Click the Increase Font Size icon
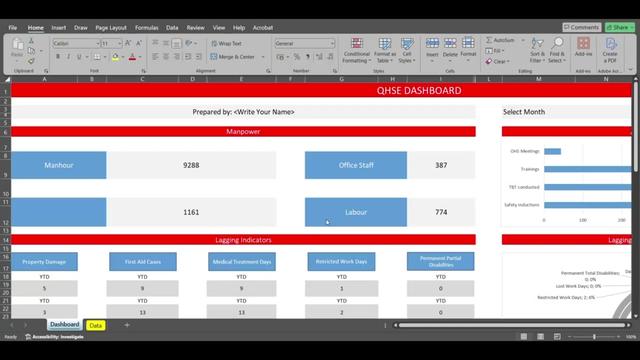This screenshot has height=360, width=640. [128, 43]
